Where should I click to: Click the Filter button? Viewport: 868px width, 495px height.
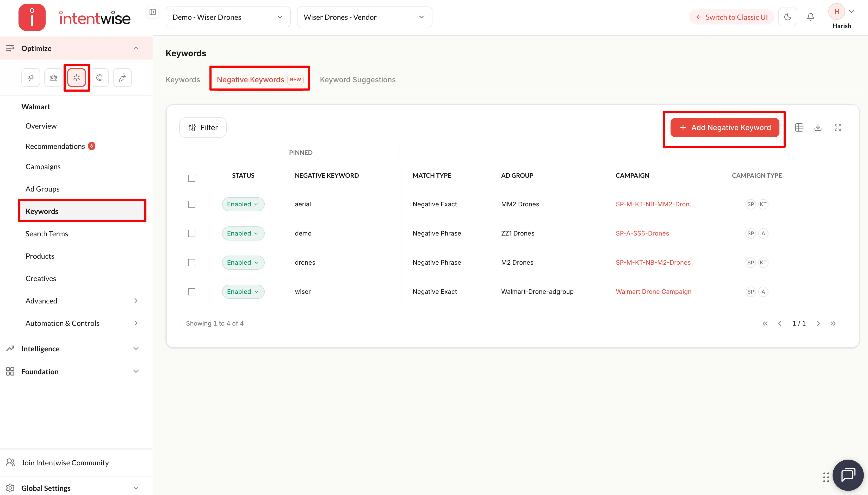(203, 128)
